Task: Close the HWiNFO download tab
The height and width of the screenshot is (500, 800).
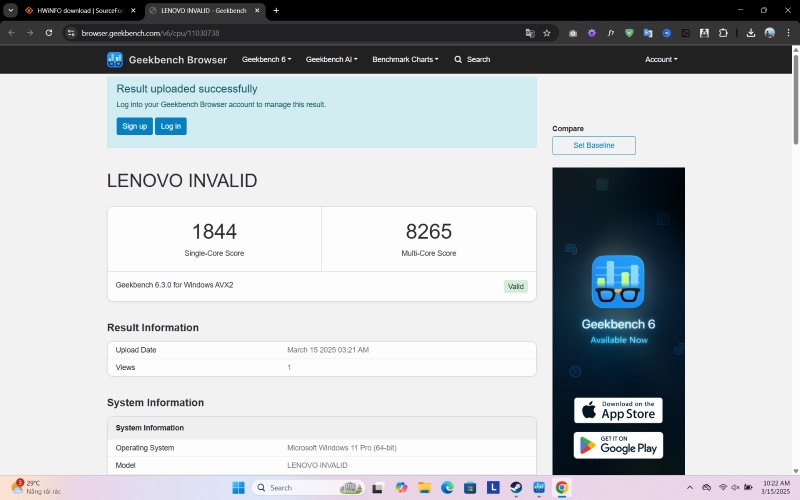Action: [133, 10]
